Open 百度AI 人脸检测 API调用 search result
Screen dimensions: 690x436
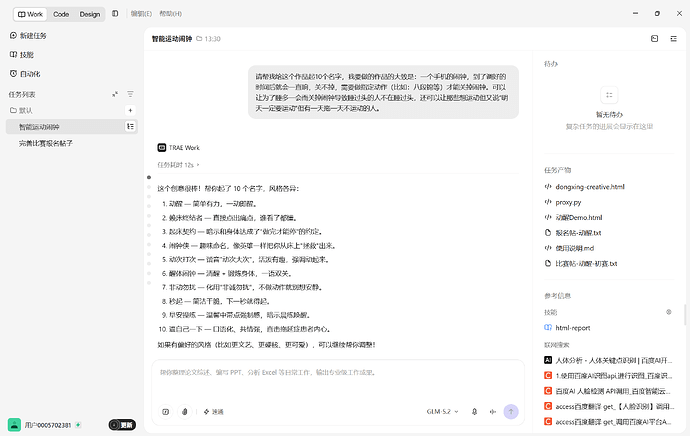point(612,391)
